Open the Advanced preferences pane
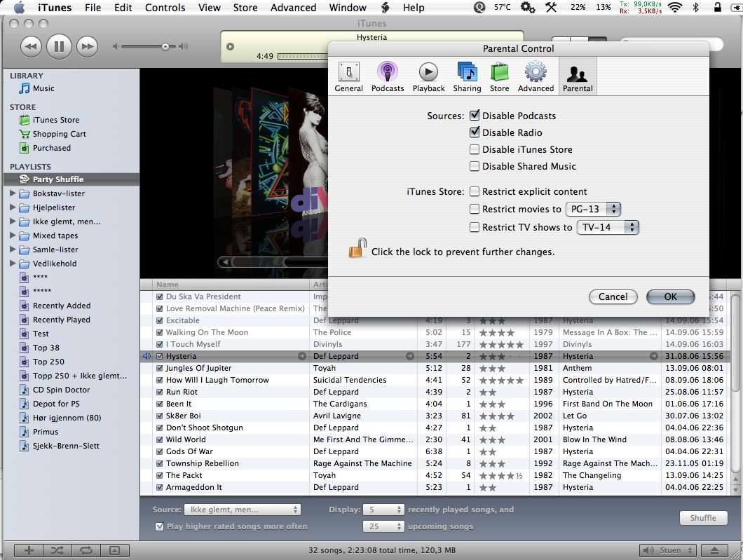The height and width of the screenshot is (560, 743). [536, 77]
